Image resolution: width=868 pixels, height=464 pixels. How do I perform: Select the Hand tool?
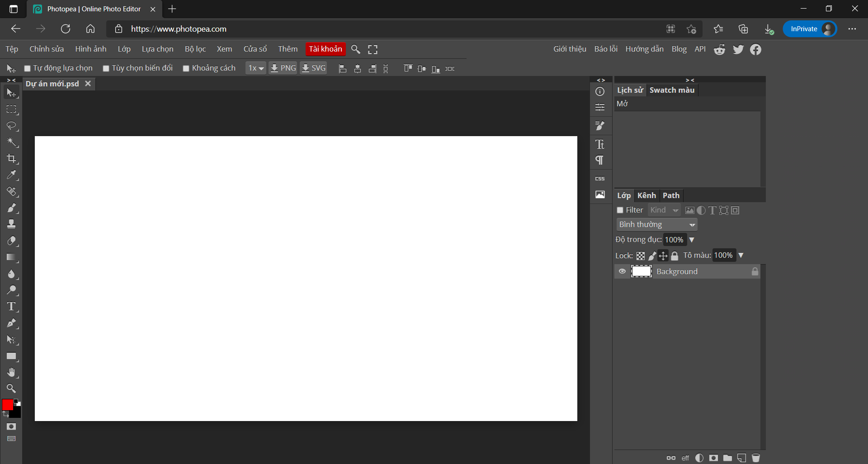point(11,372)
